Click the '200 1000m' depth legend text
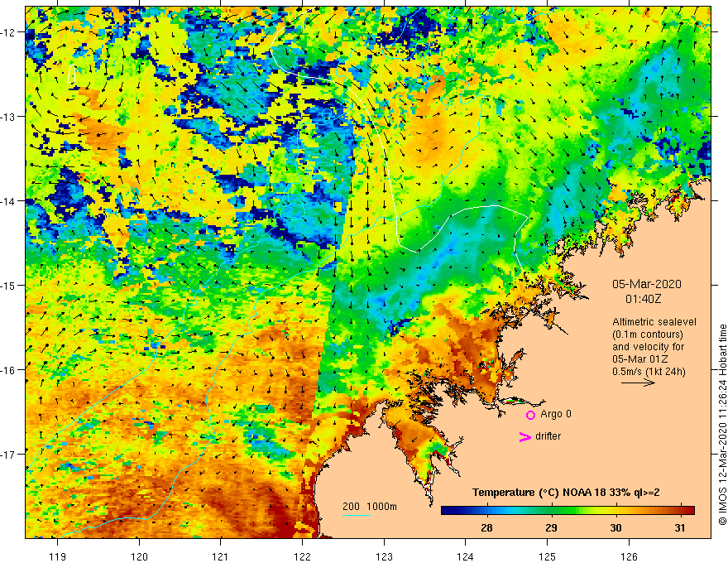The image size is (728, 563). (x=370, y=507)
